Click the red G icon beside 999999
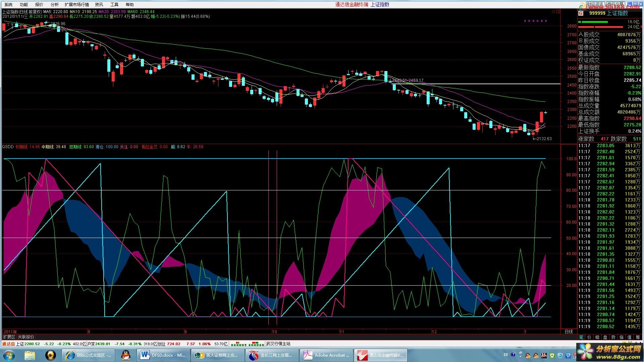 coord(581,13)
